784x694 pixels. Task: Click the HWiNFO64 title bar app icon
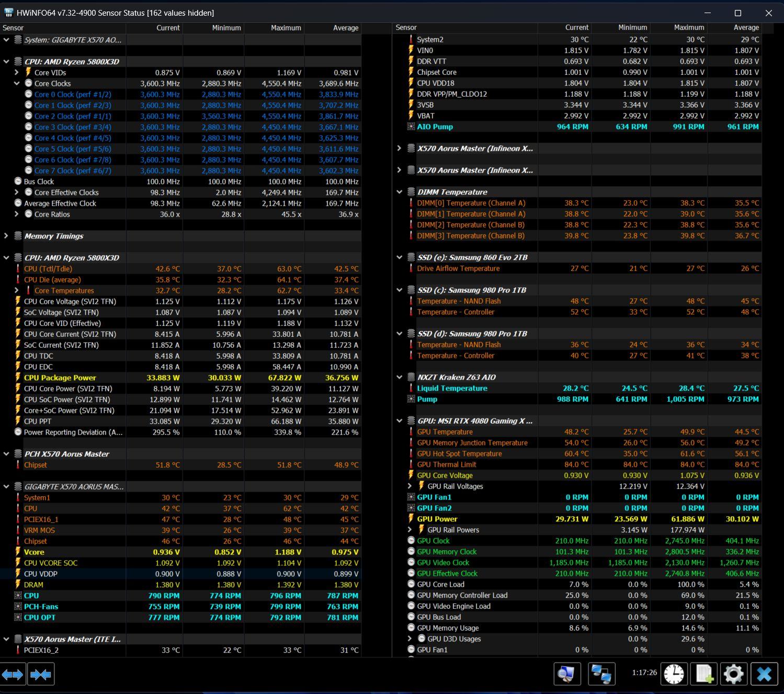coord(8,13)
